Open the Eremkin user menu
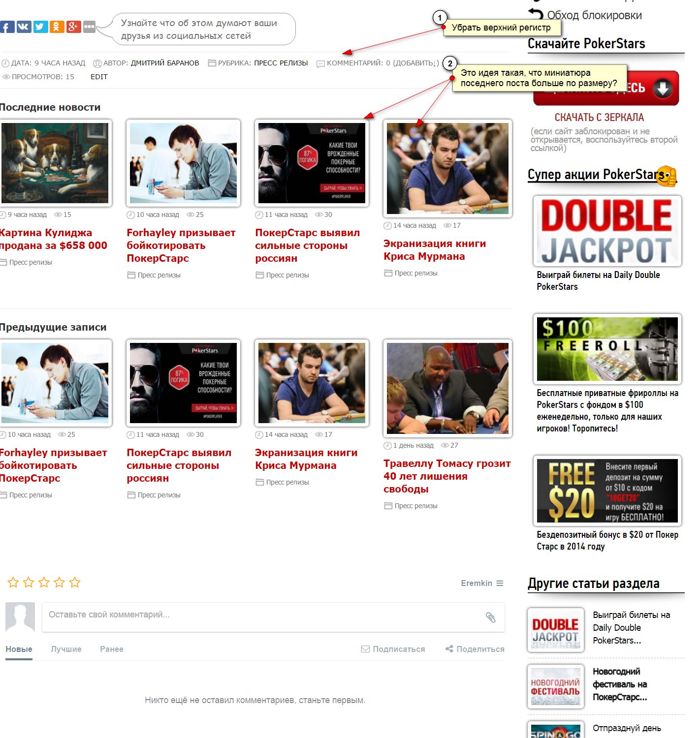 point(482,583)
